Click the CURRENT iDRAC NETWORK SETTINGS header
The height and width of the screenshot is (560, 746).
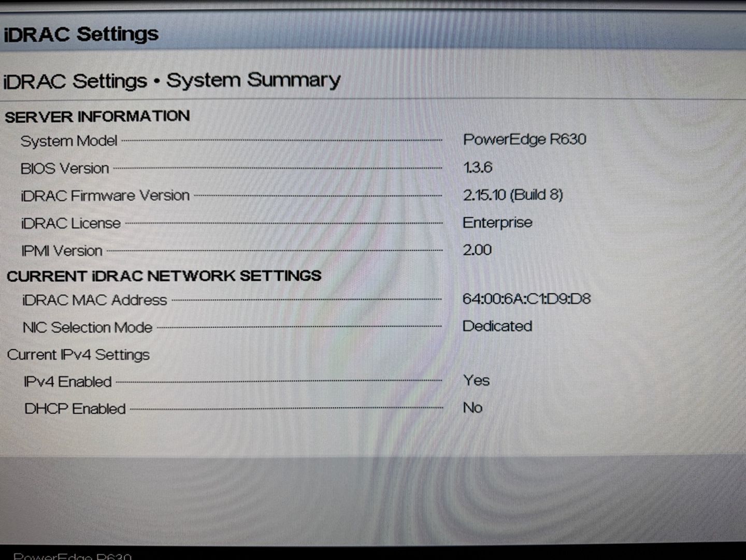point(164,276)
